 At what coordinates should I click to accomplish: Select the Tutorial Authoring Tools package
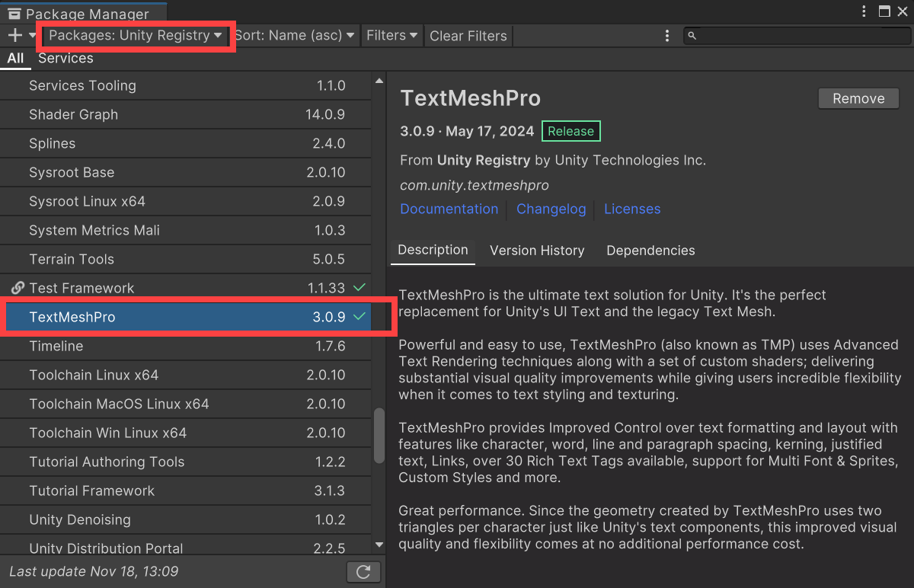186,462
